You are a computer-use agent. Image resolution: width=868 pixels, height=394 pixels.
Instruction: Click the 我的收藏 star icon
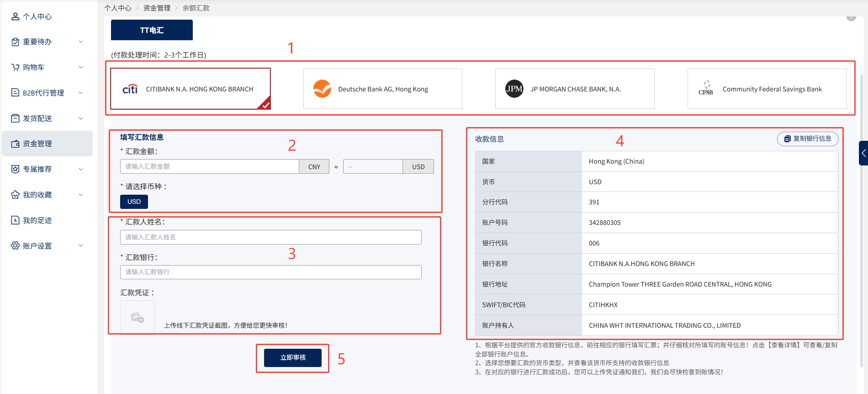point(16,195)
